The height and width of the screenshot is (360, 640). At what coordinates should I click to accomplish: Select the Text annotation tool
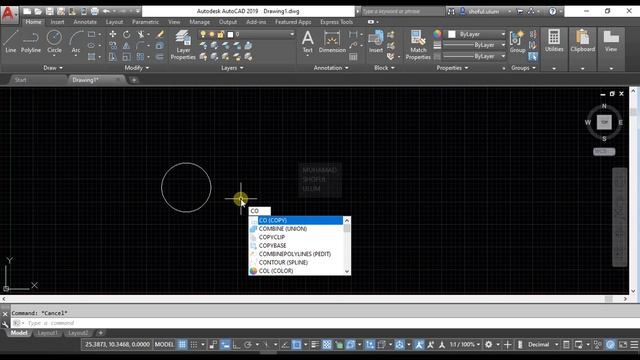click(307, 42)
